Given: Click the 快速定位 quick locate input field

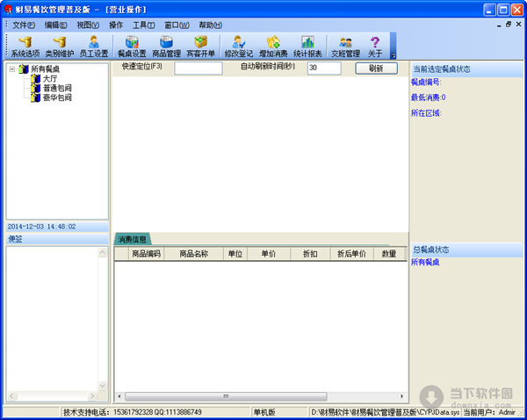Looking at the screenshot, I should [x=198, y=69].
